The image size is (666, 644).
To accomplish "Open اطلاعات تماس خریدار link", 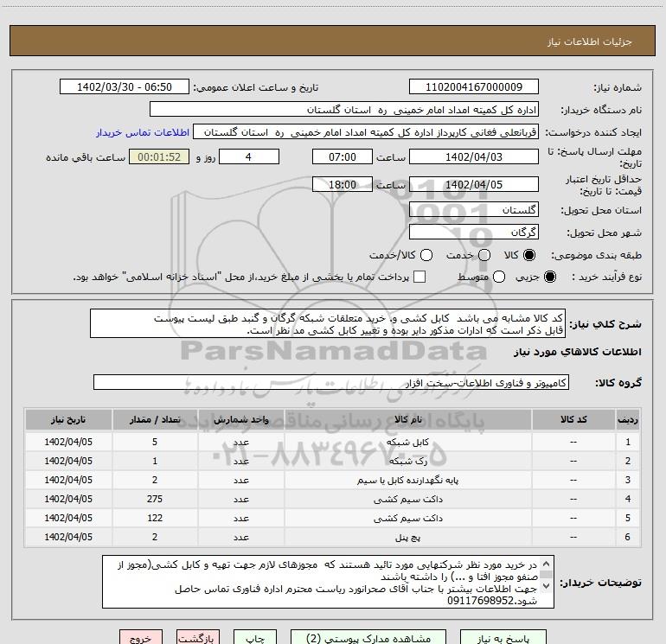I will click(143, 132).
